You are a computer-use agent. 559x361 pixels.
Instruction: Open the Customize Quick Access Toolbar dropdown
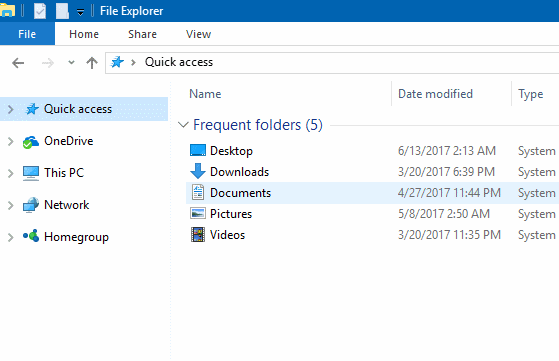81,12
